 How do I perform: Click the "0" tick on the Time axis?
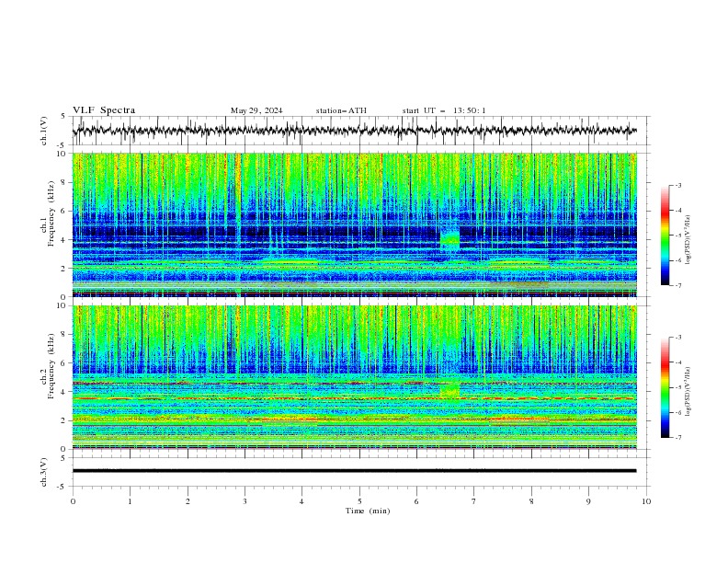point(73,501)
